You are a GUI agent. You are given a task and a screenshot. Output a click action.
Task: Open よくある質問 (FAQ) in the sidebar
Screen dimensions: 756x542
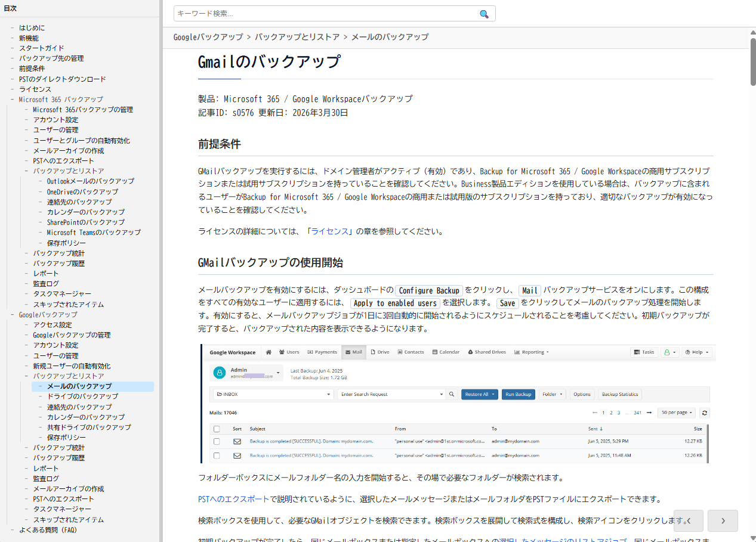click(x=48, y=530)
